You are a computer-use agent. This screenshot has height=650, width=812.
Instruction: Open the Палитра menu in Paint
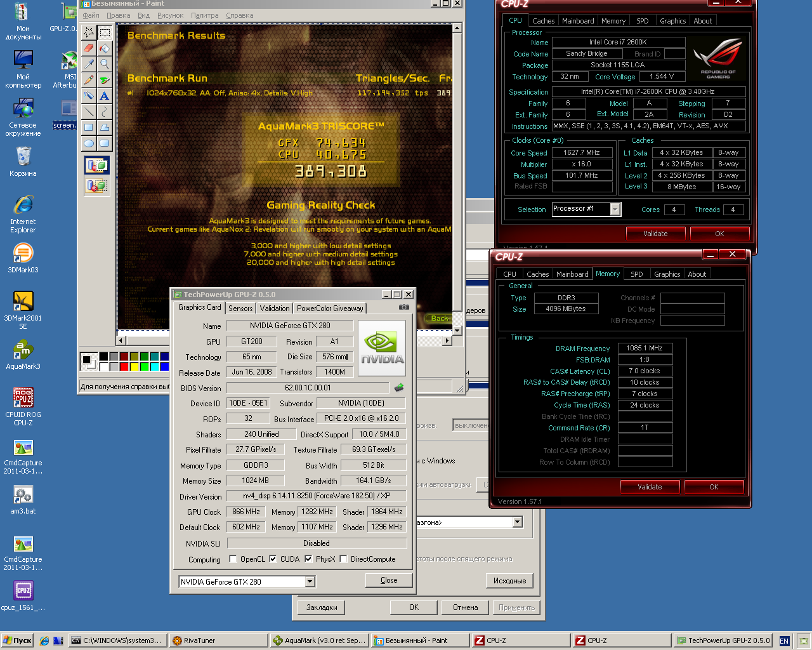(204, 15)
